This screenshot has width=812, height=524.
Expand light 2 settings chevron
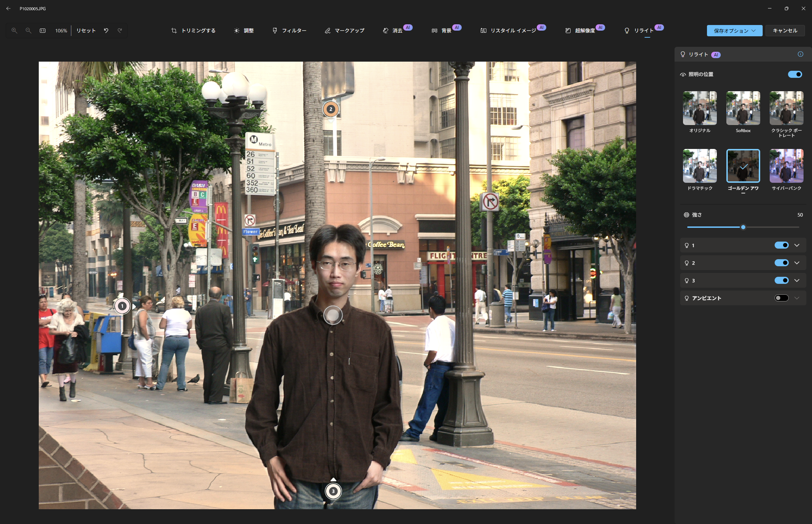(797, 263)
